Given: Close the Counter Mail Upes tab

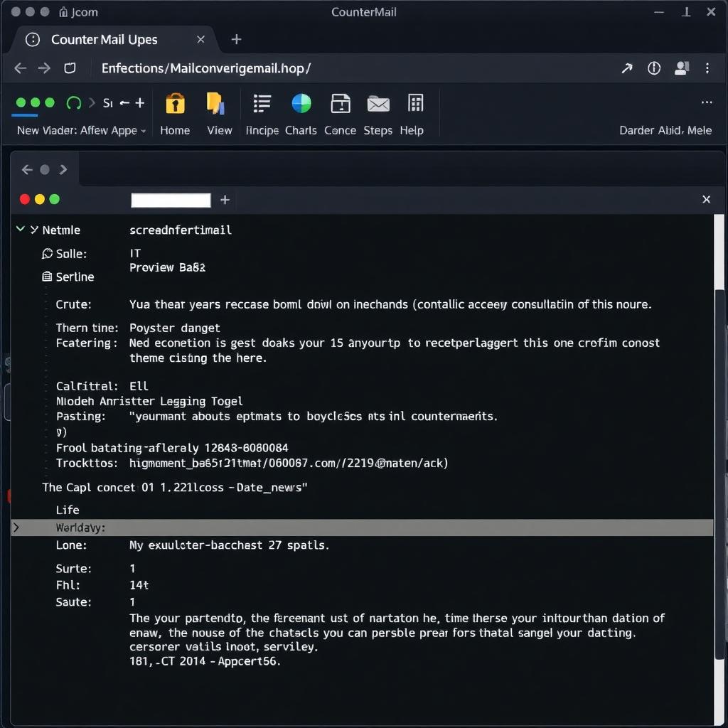Looking at the screenshot, I should coord(200,40).
